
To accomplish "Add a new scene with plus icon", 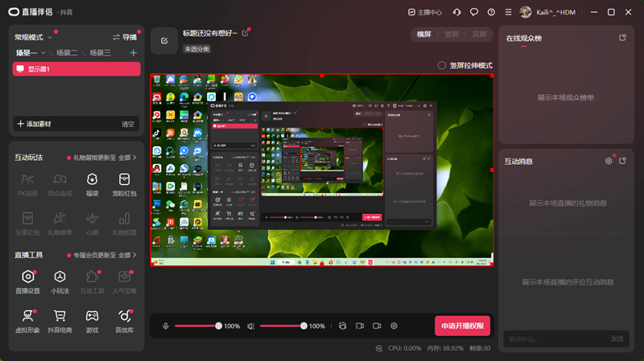I will click(x=134, y=53).
